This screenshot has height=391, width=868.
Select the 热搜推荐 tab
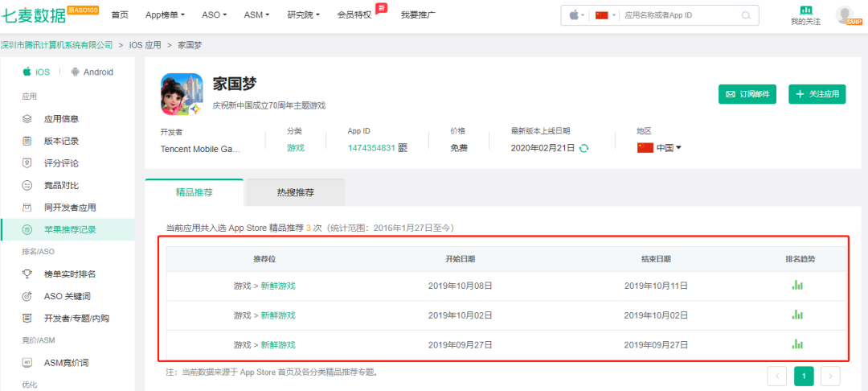296,193
